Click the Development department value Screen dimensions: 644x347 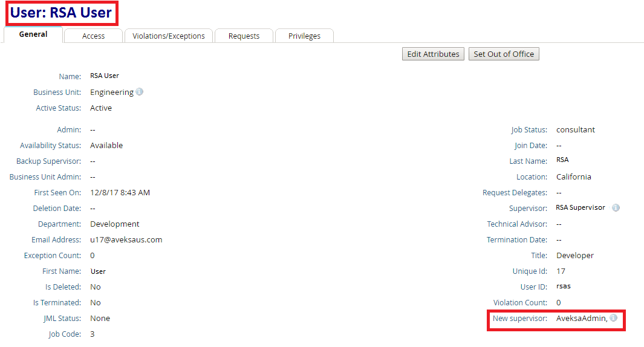pyautogui.click(x=114, y=224)
